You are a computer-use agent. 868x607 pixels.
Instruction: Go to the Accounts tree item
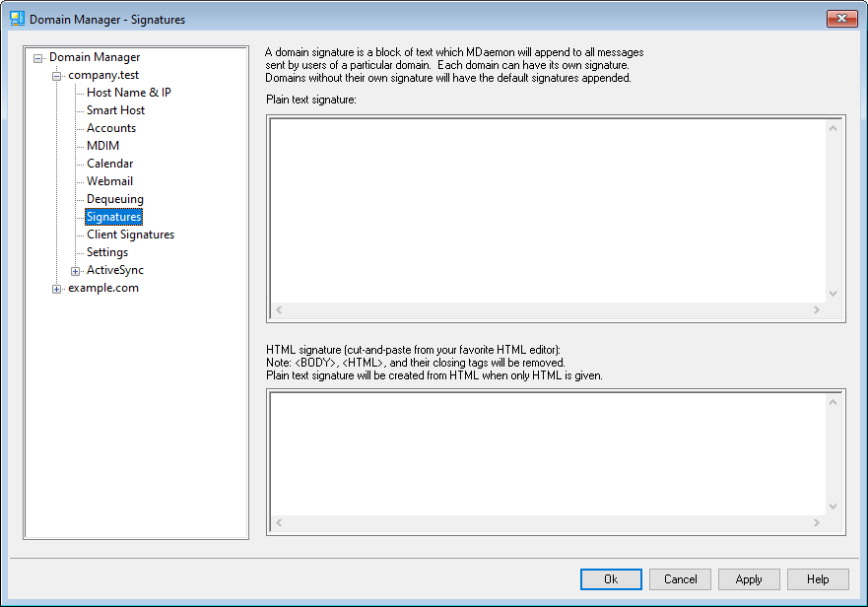click(x=110, y=128)
